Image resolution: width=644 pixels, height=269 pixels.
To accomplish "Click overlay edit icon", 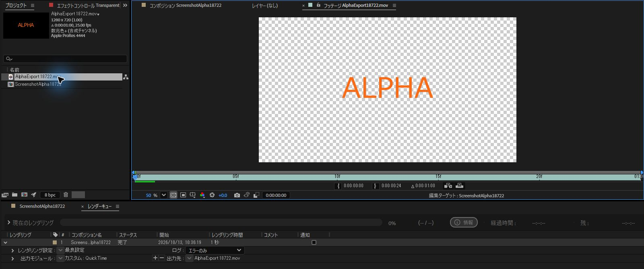I will click(x=459, y=186).
